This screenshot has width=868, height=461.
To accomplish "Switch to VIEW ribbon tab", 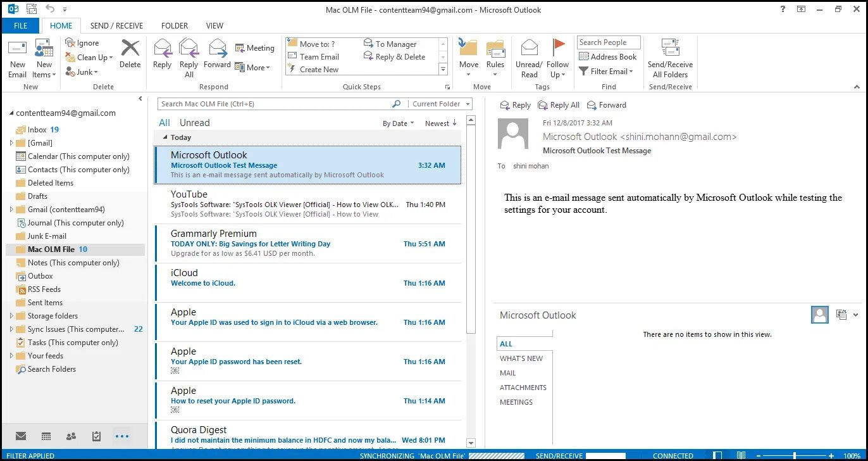I will [x=214, y=26].
